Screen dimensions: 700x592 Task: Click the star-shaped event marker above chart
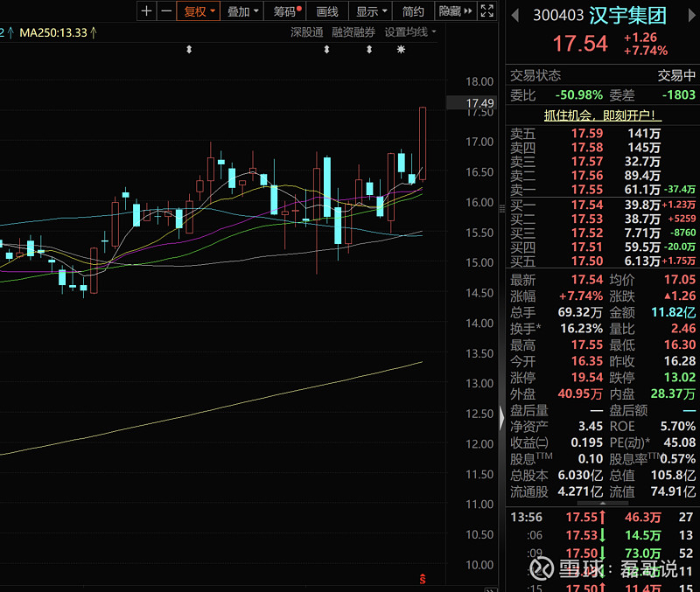pos(401,50)
